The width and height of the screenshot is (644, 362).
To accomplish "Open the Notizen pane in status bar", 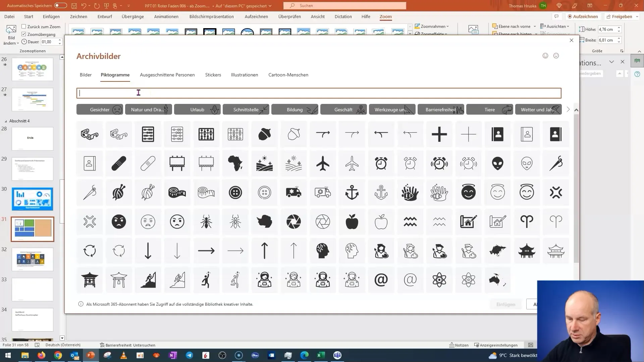I will 459,345.
